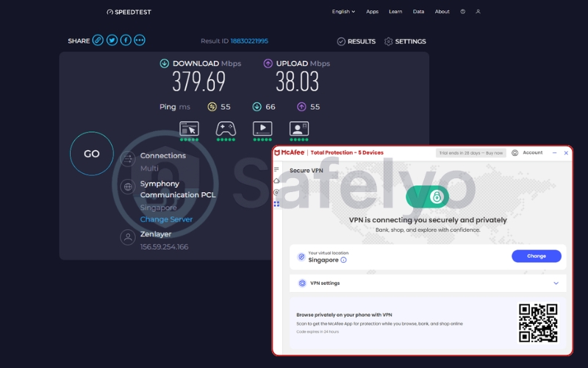Click the 38.03 upload value
Viewport: 588px width, 368px height.
point(297,82)
